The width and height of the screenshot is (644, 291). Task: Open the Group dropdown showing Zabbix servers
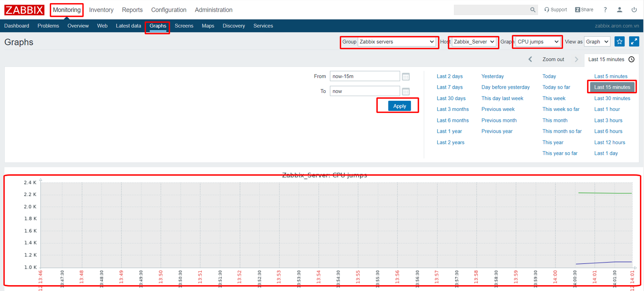pos(397,42)
